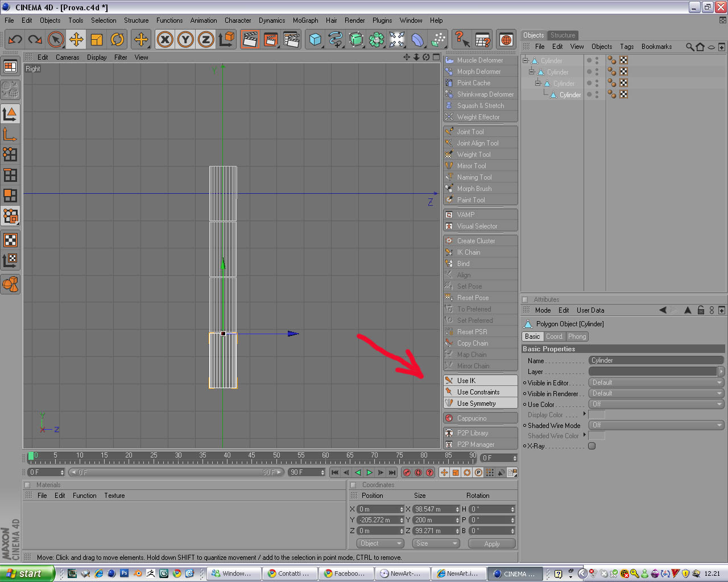The width and height of the screenshot is (728, 582).
Task: Switch to the Phong tab
Action: click(577, 336)
